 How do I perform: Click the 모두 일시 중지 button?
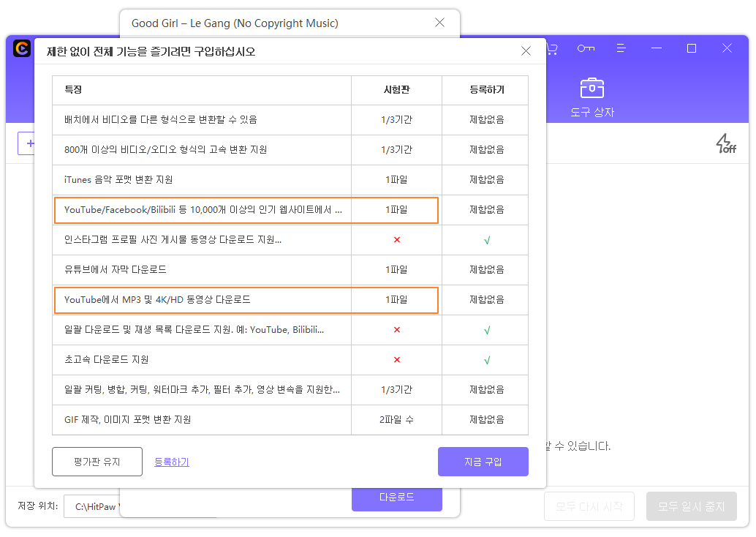(x=692, y=506)
